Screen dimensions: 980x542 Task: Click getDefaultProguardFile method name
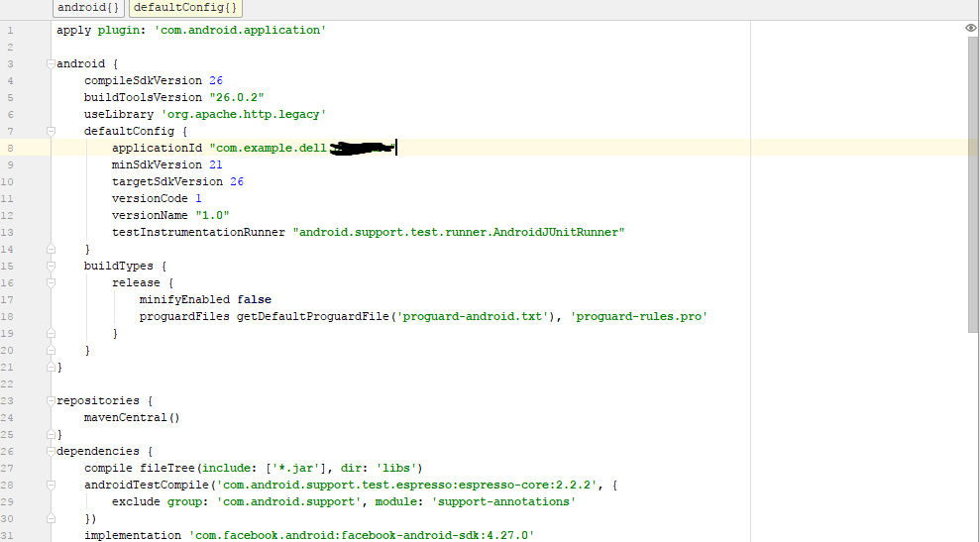click(313, 317)
